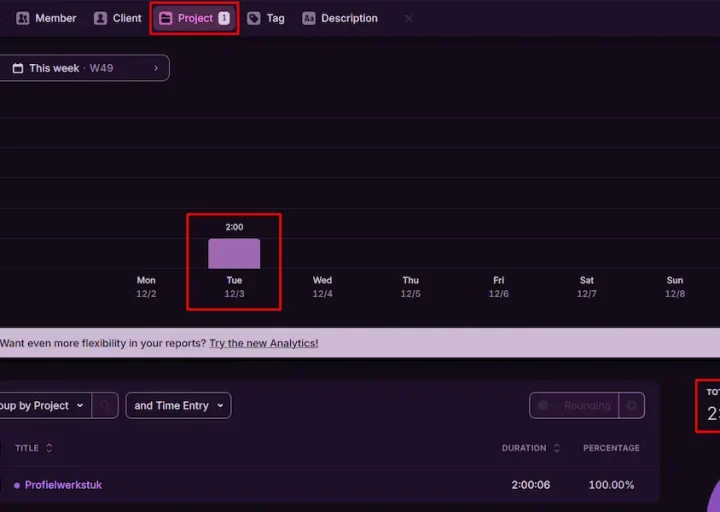Open the Member filter
This screenshot has width=720, height=512.
click(x=47, y=18)
